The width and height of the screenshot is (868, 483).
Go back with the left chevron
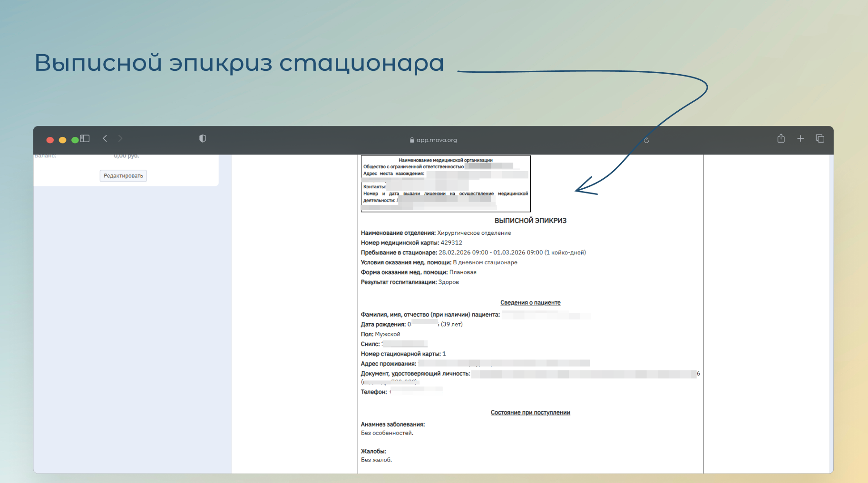[105, 138]
